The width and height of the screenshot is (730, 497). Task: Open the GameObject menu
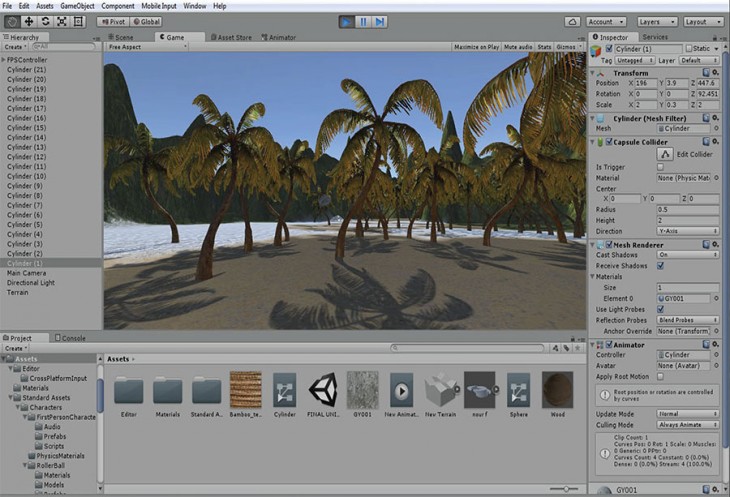point(77,6)
